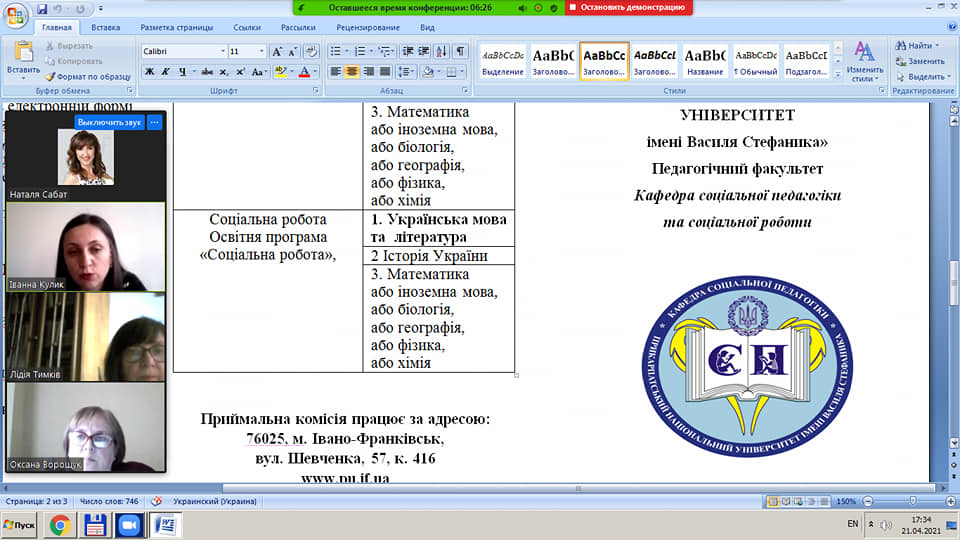Click the sort (А-Я) icon
The width and height of the screenshot is (960, 540).
click(x=443, y=50)
